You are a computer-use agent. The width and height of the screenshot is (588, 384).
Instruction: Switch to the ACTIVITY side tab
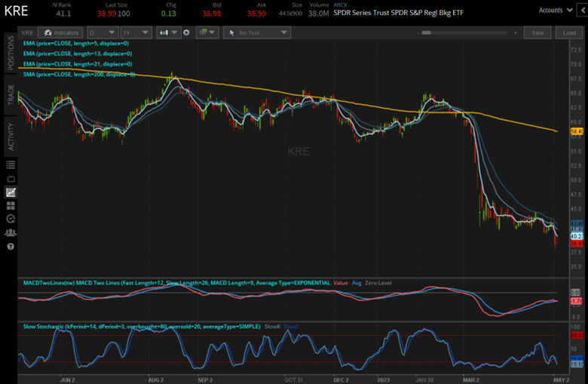click(x=11, y=137)
